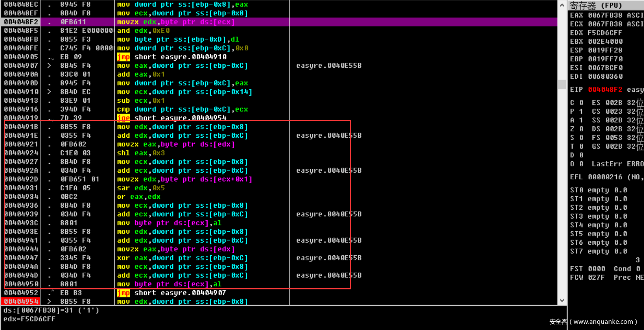Select the EDX register value F5CD6CFF
644x330 pixels.
(606, 33)
